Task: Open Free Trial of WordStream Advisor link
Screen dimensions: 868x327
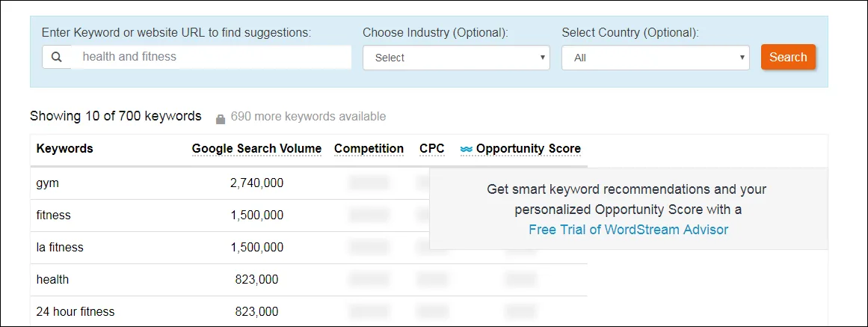Action: pyautogui.click(x=628, y=230)
